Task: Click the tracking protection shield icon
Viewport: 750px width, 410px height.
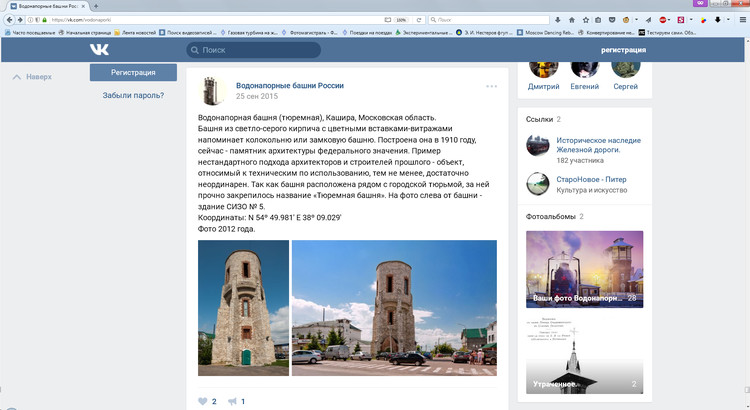Action: (x=37, y=20)
